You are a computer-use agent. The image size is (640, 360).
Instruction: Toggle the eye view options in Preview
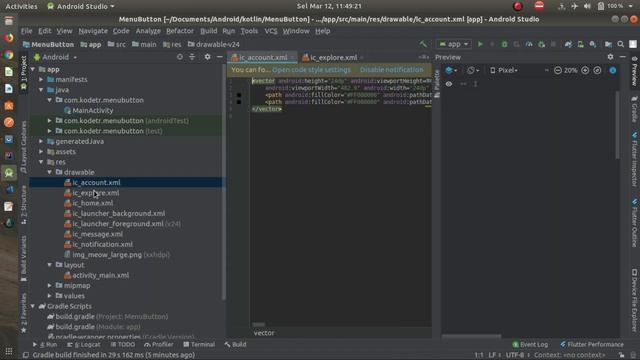tap(449, 84)
